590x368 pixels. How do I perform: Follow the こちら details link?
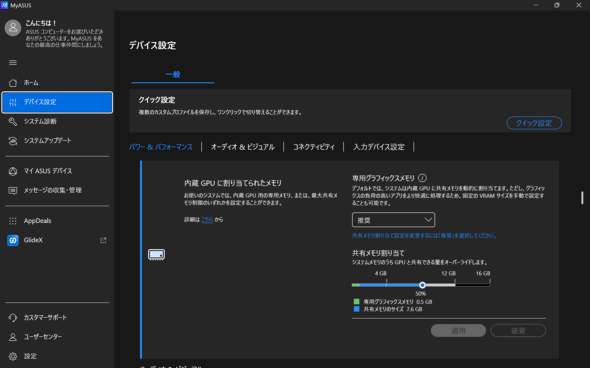pos(207,220)
